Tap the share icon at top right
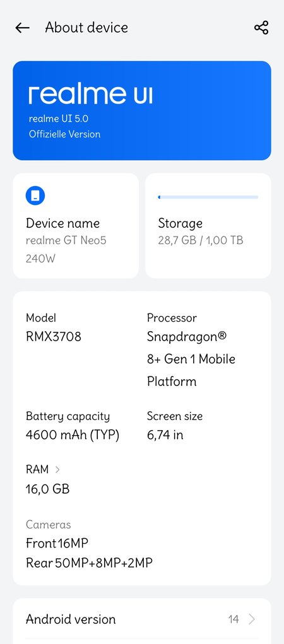The width and height of the screenshot is (284, 644). 261,28
